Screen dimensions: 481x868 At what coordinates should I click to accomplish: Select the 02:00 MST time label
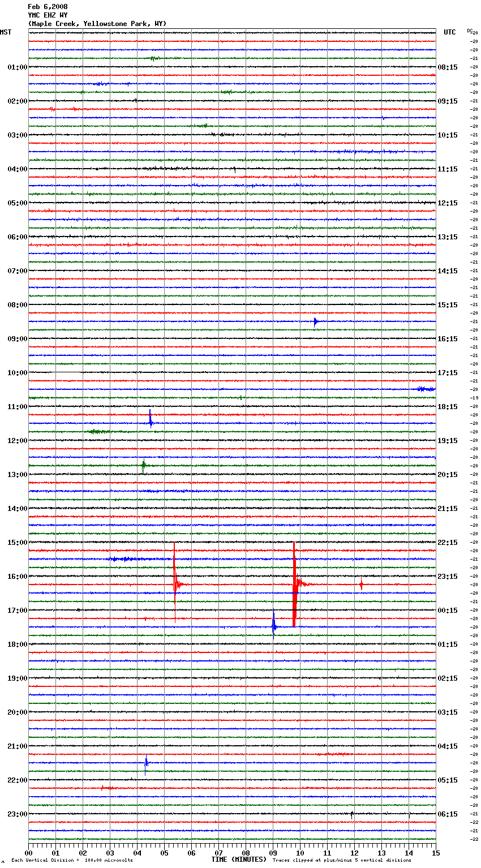(x=18, y=101)
